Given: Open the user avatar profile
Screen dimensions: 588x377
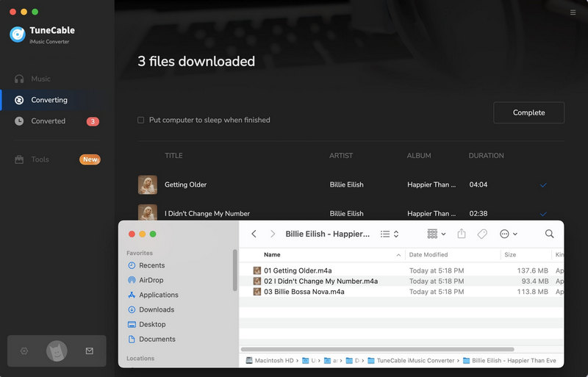Looking at the screenshot, I should tap(57, 351).
